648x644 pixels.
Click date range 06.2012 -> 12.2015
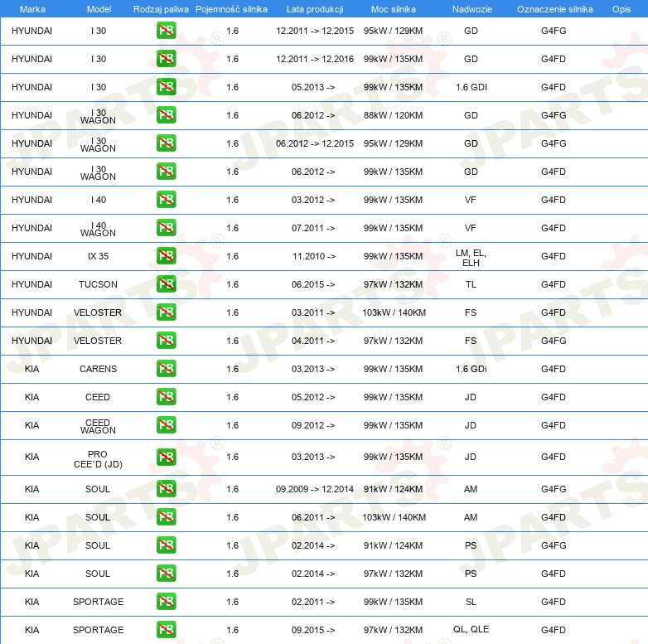click(x=315, y=143)
